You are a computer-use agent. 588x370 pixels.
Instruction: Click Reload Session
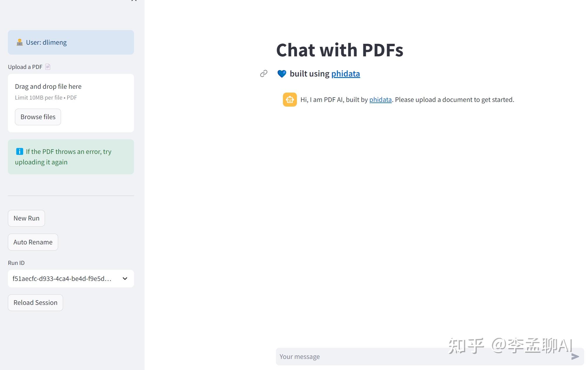coord(35,303)
